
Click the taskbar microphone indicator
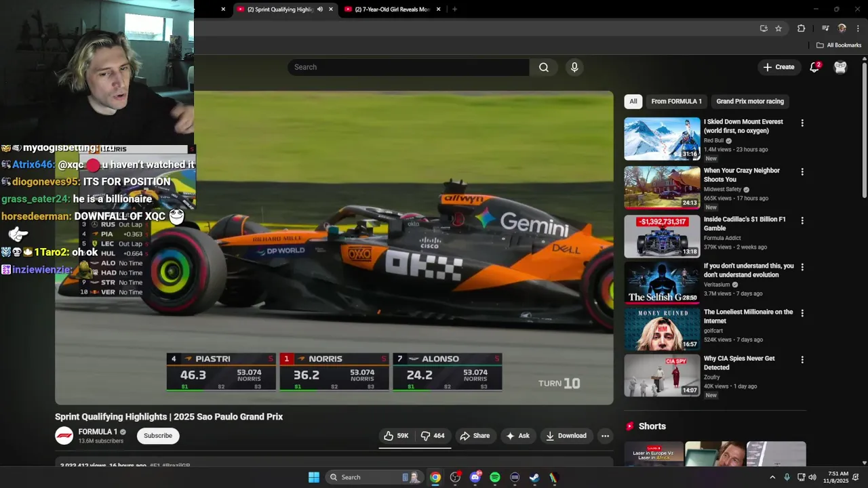[787, 477]
